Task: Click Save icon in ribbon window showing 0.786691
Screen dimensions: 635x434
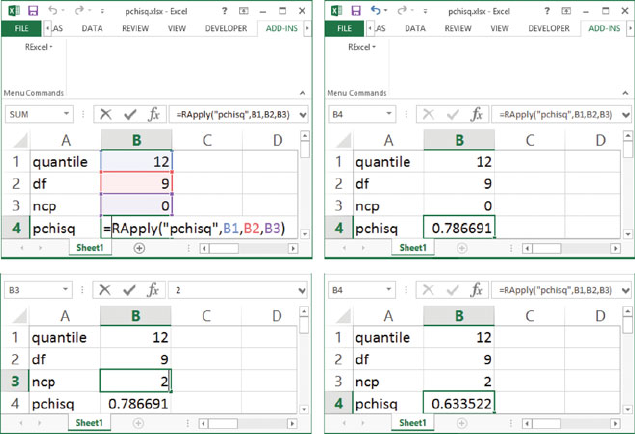Action: 356,11
